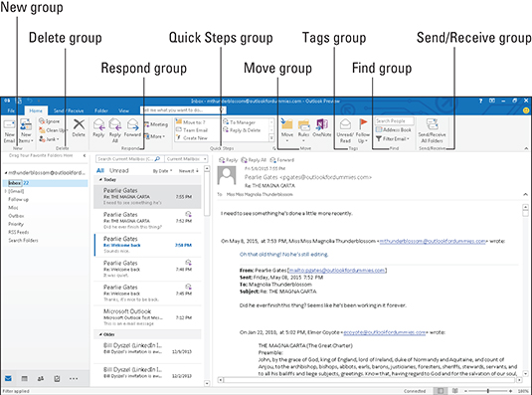Click the ribbon Reply All button

click(x=115, y=130)
